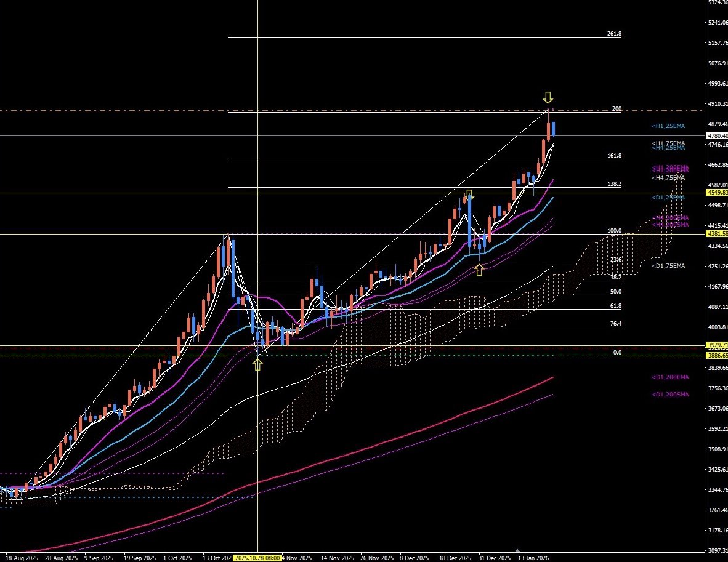Click the 1 Oct 2025 date label

click(x=177, y=558)
